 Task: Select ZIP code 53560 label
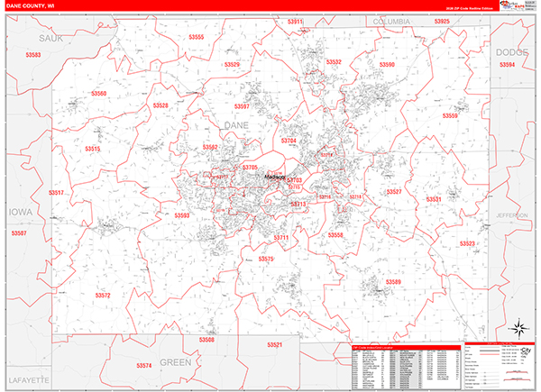(98, 94)
